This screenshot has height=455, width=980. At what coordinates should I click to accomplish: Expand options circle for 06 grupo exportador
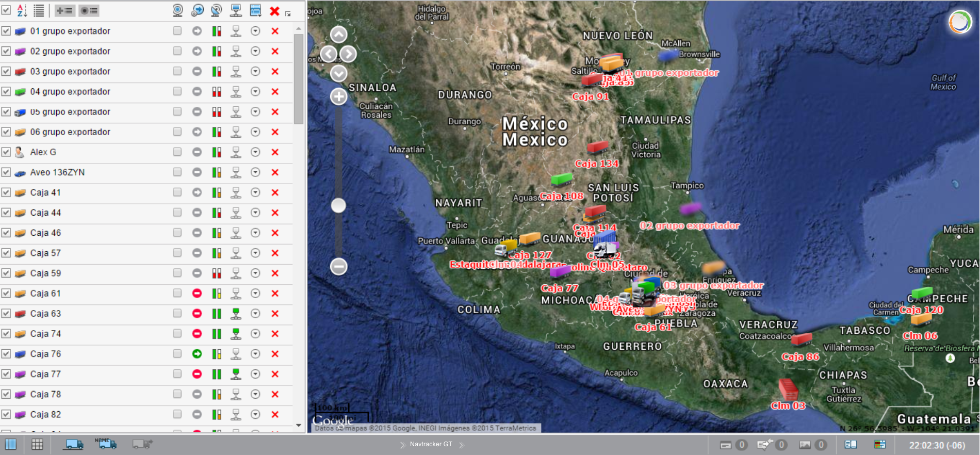pos(255,132)
